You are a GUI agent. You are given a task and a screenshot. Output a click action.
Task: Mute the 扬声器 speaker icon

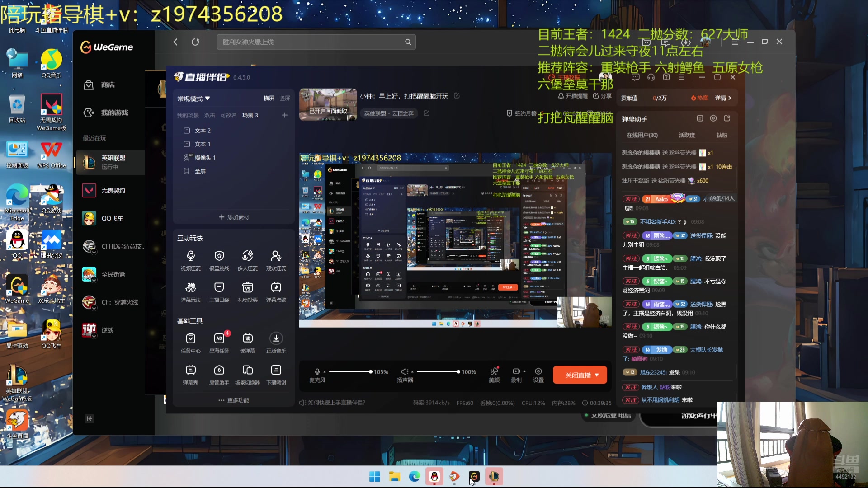[x=405, y=371]
